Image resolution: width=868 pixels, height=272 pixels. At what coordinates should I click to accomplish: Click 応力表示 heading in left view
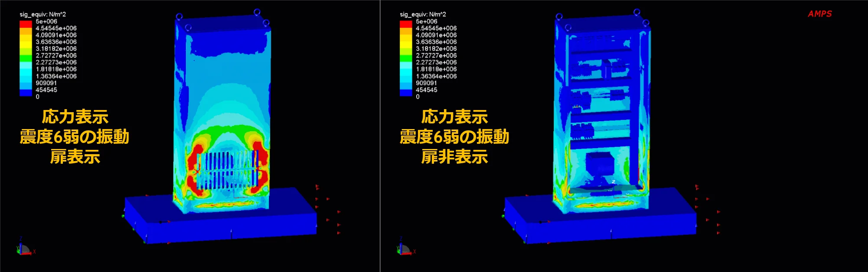point(75,117)
